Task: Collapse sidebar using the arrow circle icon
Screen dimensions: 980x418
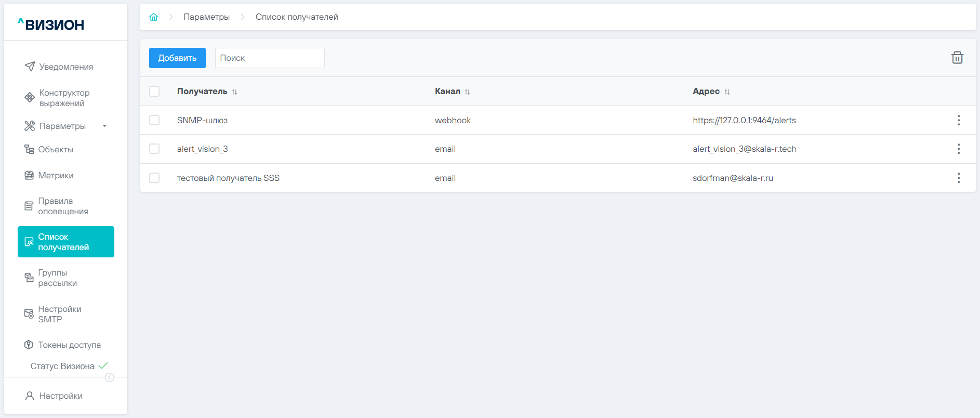Action: click(x=110, y=377)
